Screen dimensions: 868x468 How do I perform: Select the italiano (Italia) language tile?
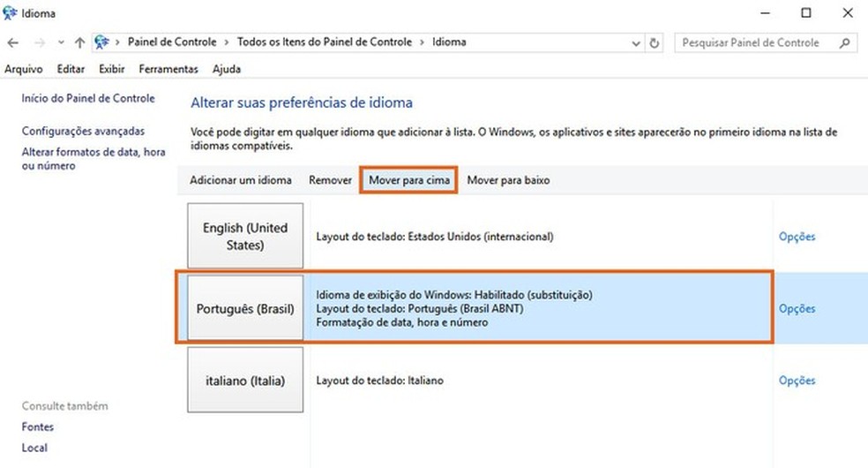pos(245,380)
